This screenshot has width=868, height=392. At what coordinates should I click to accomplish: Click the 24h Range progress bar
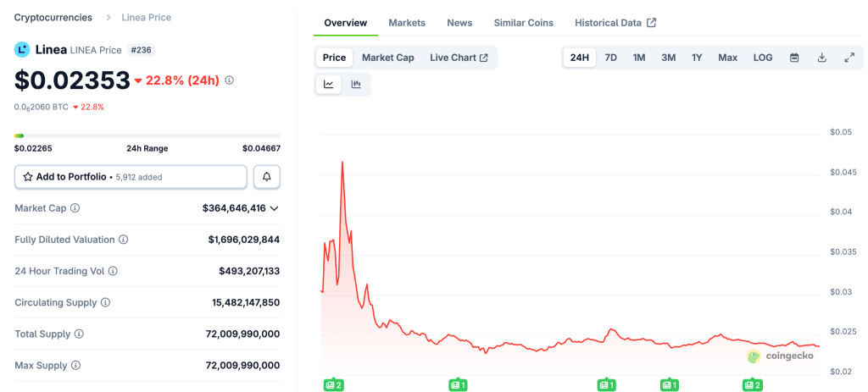click(x=147, y=135)
